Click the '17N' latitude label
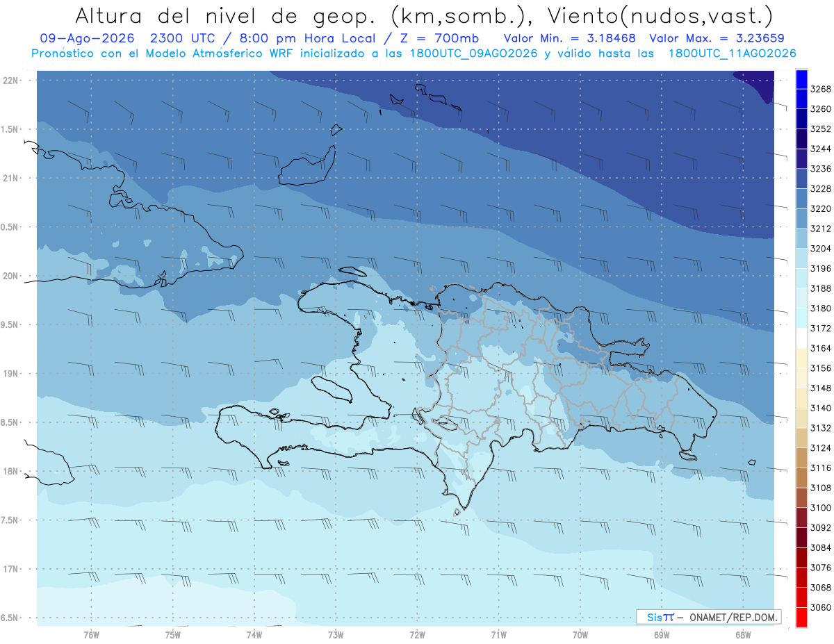Image resolution: width=834 pixels, height=644 pixels. click(x=10, y=569)
